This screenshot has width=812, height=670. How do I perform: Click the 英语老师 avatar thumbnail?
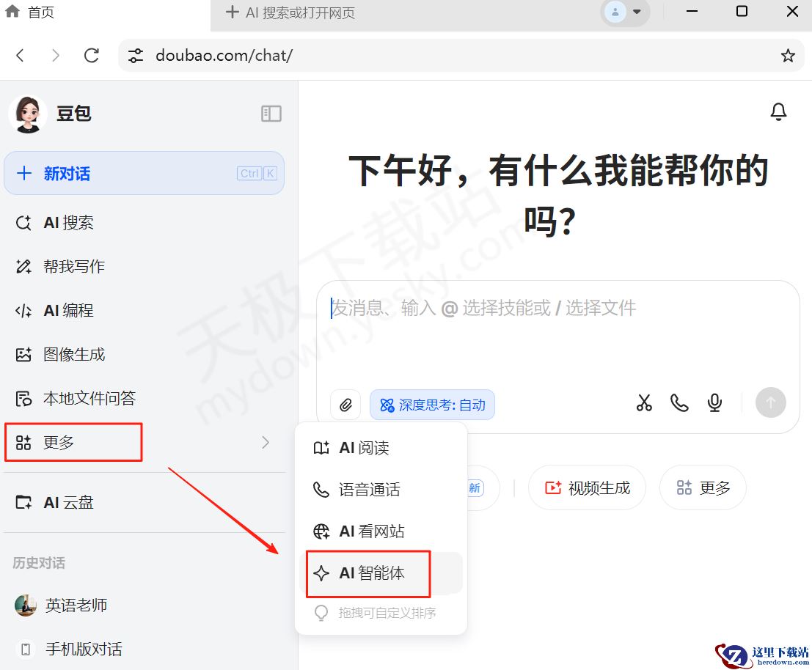[26, 605]
